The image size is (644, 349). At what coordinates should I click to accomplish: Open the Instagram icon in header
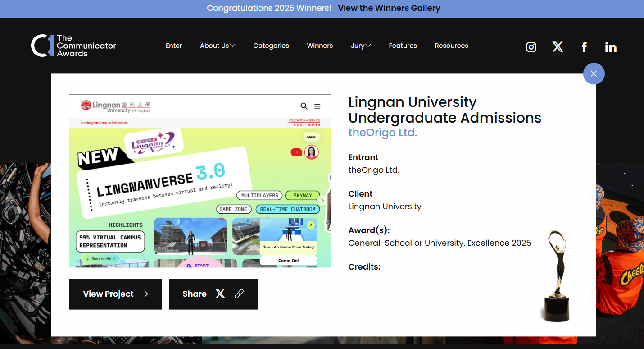click(x=531, y=47)
